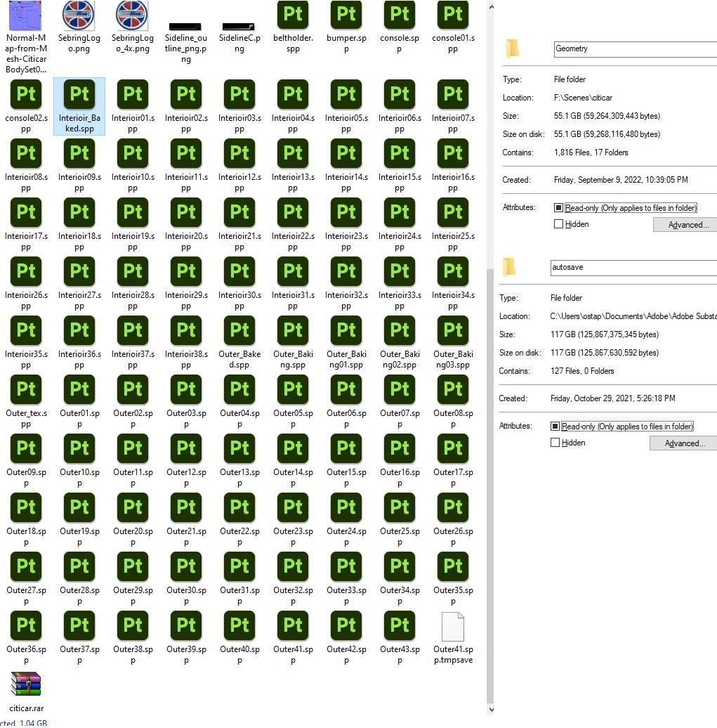
Task: Select the Outer17.spp file
Action: (453, 460)
